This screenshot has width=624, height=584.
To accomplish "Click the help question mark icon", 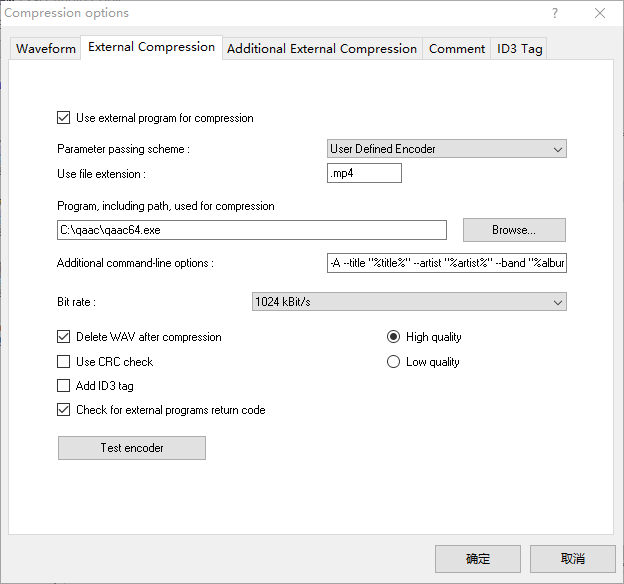I will (555, 13).
